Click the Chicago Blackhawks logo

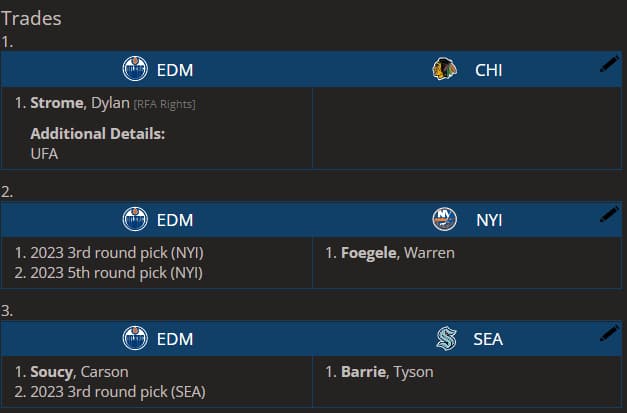click(x=444, y=70)
